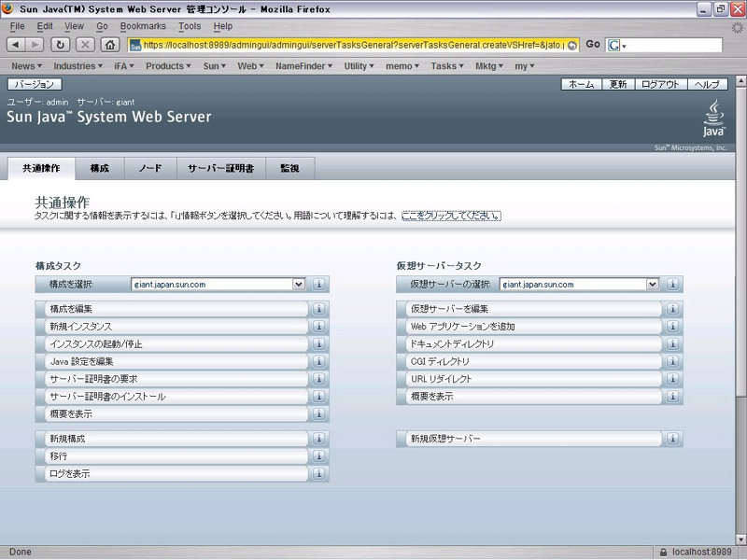Follow the ここをクリックしてください link

tap(451, 216)
